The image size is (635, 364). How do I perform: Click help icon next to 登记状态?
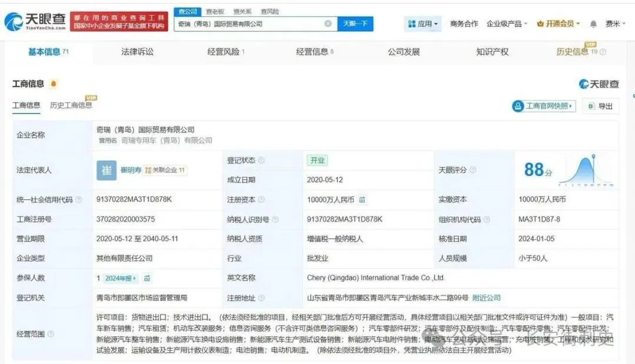click(x=262, y=161)
